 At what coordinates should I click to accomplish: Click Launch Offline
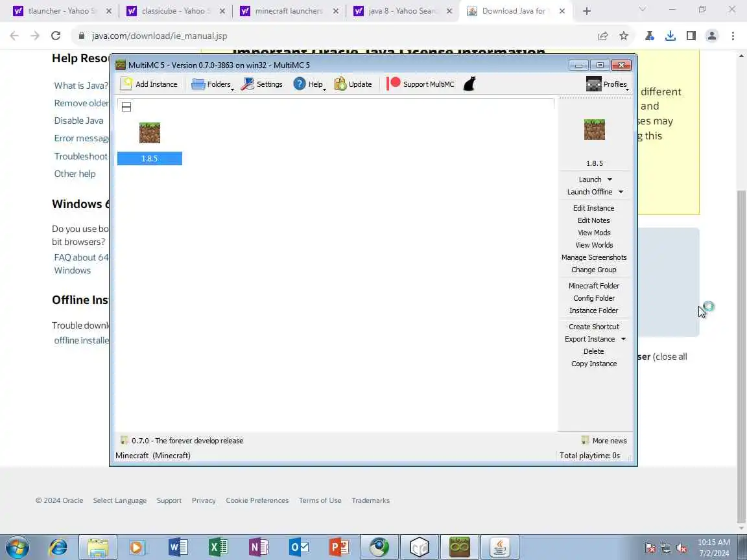click(x=590, y=192)
